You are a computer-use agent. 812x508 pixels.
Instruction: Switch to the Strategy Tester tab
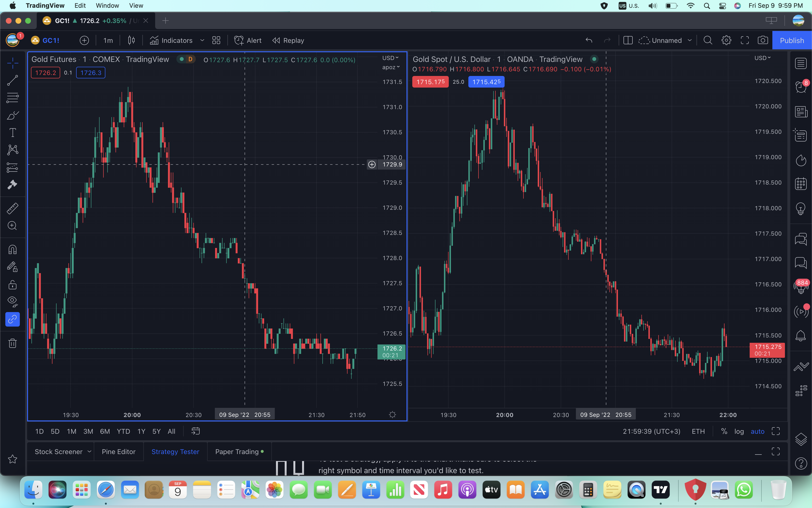click(175, 452)
